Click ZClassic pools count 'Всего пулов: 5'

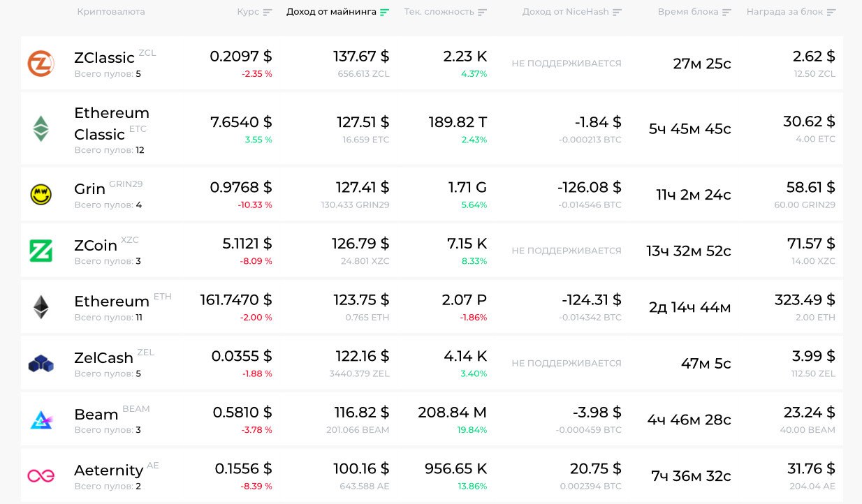pos(108,73)
